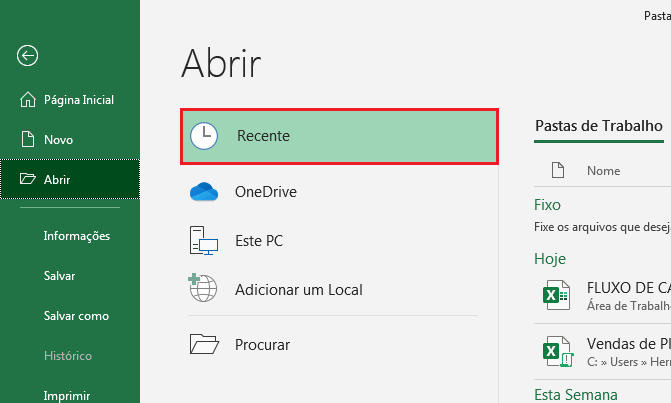This screenshot has width=671, height=403.
Task: Switch to the Pastas de Trabalho tab
Action: click(x=599, y=126)
